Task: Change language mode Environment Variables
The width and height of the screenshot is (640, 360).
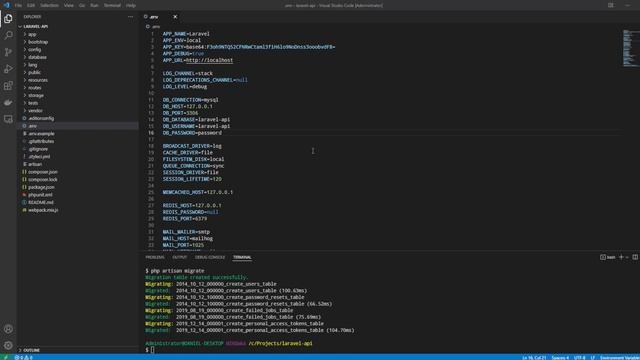Action: pos(619,358)
